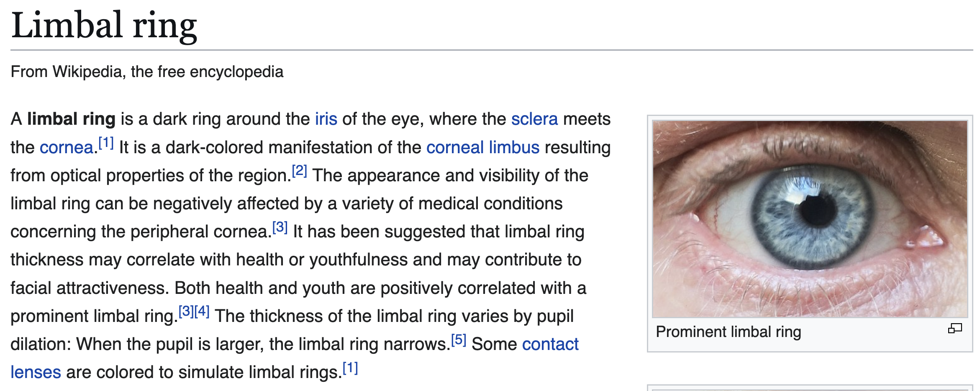This screenshot has height=391, width=980.
Task: Click the 'lenses' link starting the last line
Action: pyautogui.click(x=36, y=372)
